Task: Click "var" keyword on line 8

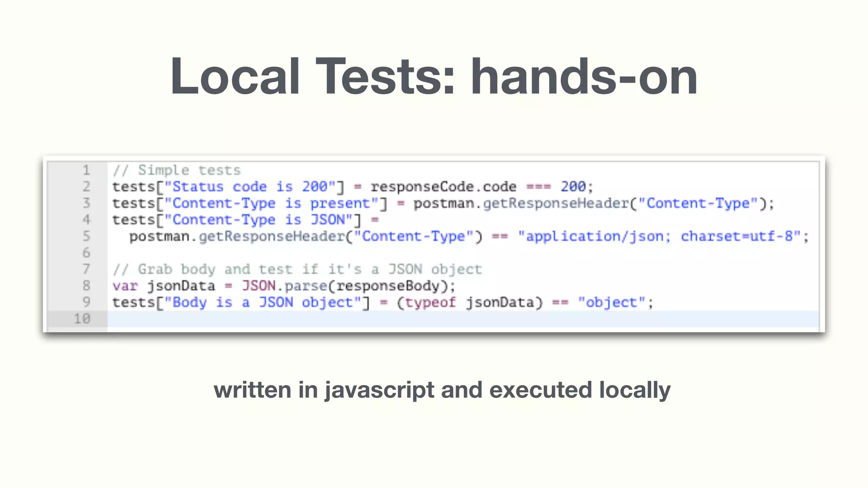Action: [x=125, y=286]
